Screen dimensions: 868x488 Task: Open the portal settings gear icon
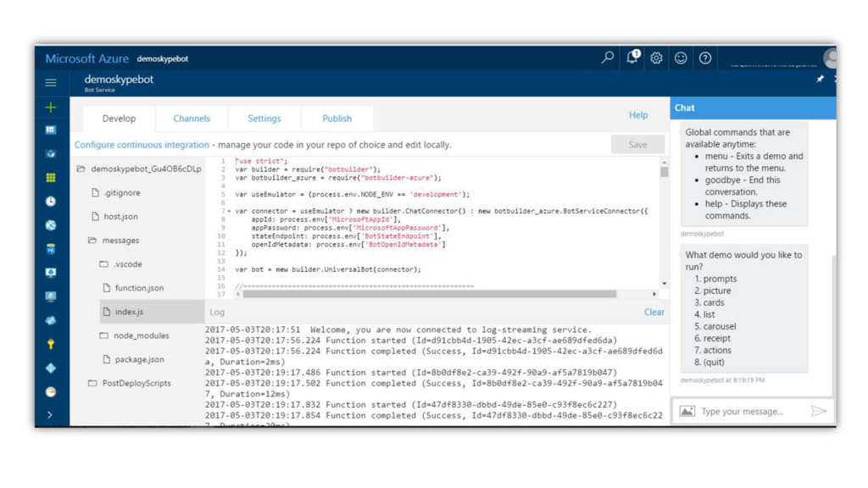[656, 58]
